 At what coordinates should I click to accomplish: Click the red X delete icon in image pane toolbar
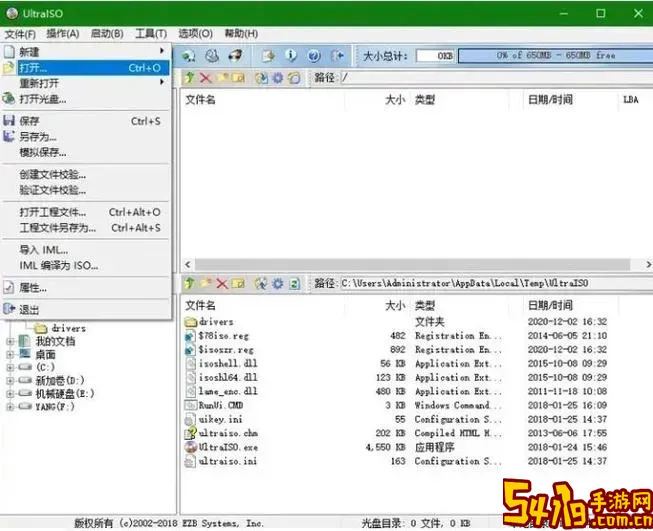click(x=206, y=77)
